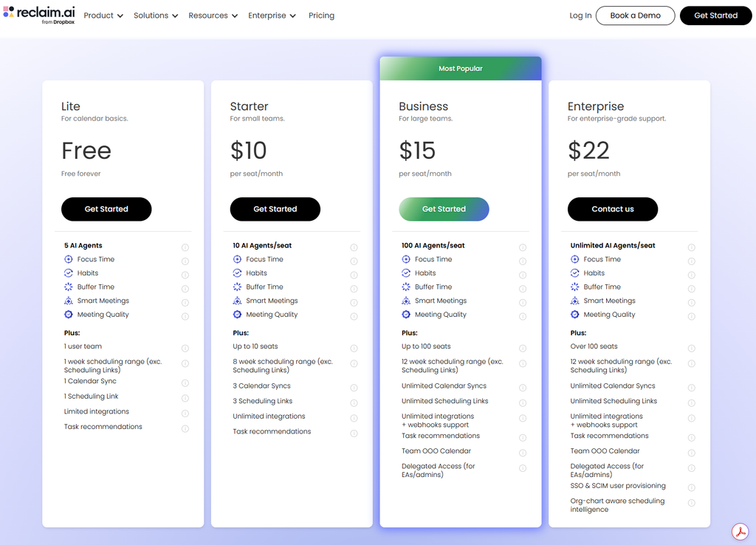The image size is (756, 545).
Task: Expand the Product menu
Action: tap(103, 16)
